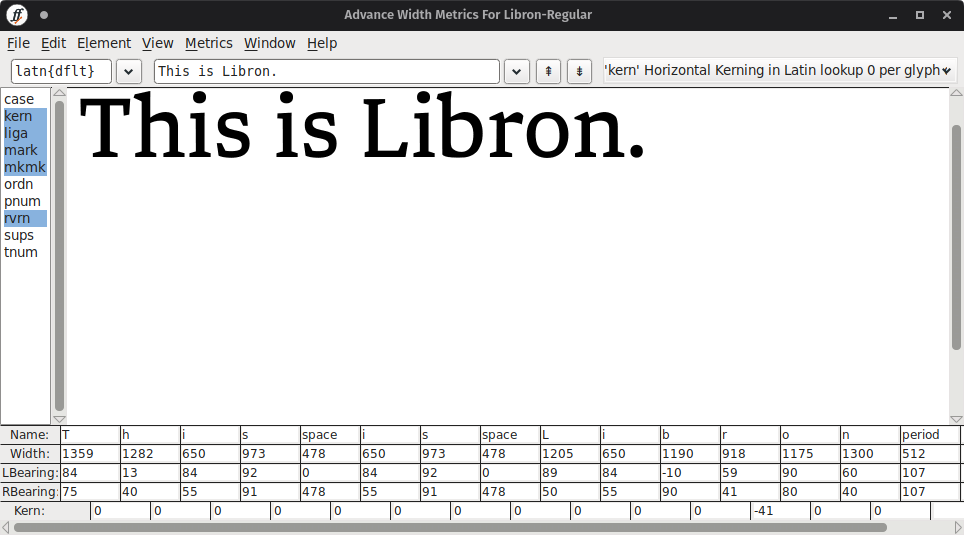Viewport: 964px width, 535px height.
Task: Click the right arrow of the horizontal scrollbar
Action: coord(958,528)
